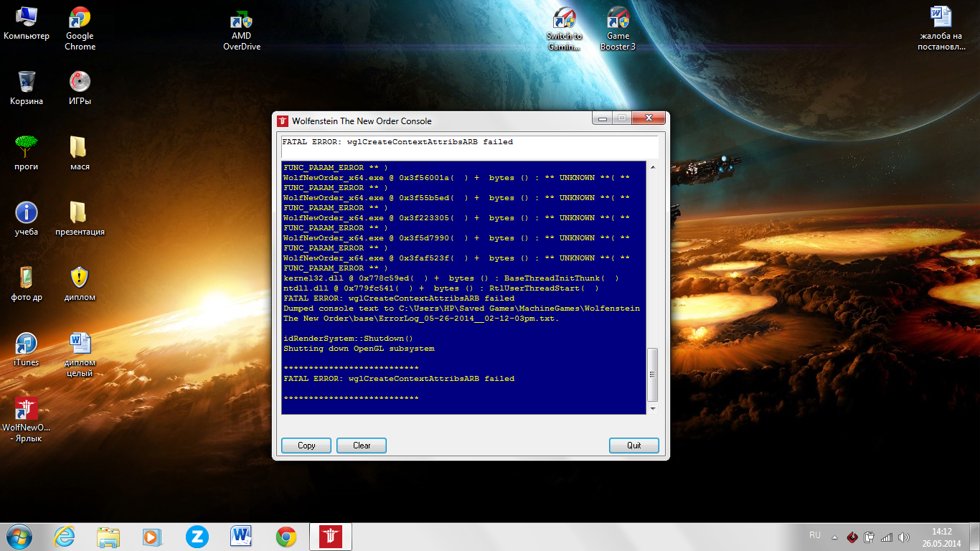Open the volume speaker tray icon

click(903, 537)
